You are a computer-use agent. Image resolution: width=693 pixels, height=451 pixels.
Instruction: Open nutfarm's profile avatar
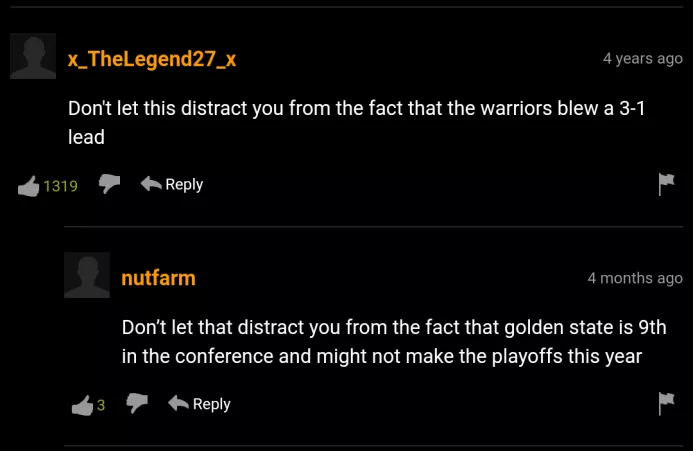coord(87,275)
